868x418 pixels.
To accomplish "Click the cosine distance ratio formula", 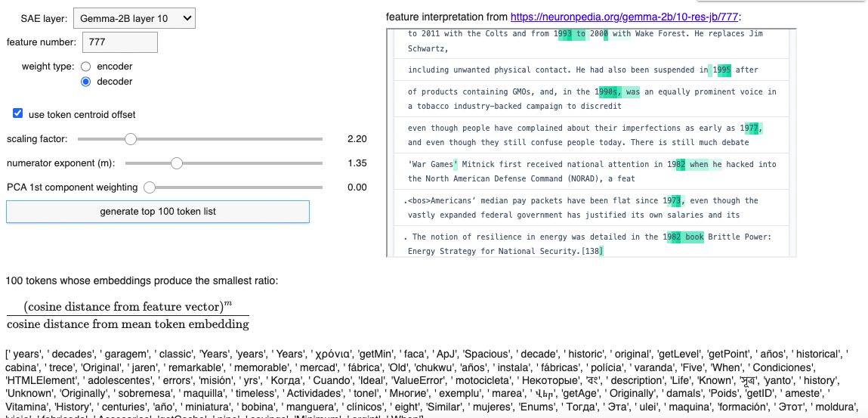I will [x=128, y=315].
